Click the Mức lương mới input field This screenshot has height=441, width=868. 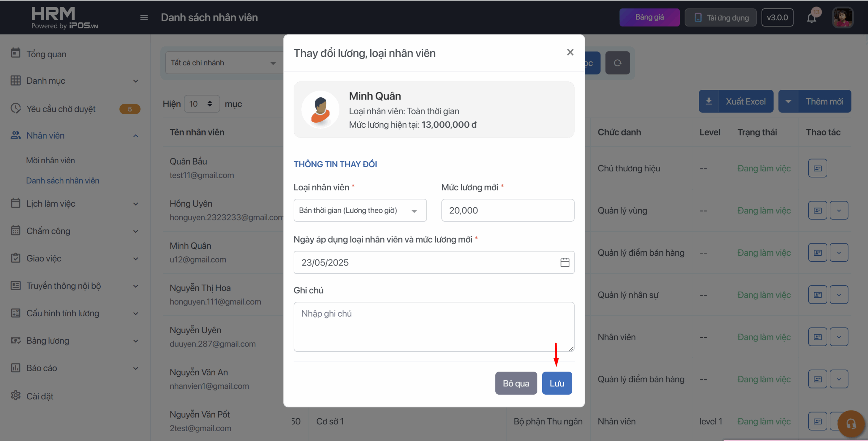(x=508, y=211)
